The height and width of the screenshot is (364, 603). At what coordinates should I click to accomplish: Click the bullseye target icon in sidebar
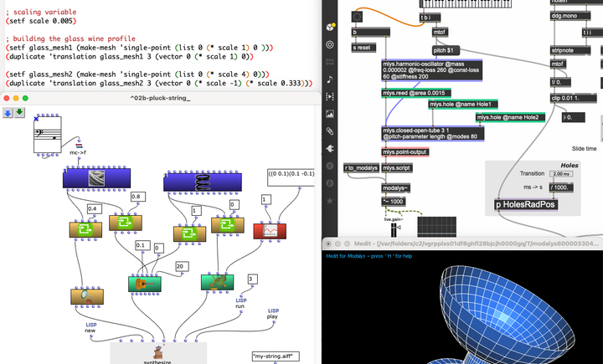(x=330, y=44)
